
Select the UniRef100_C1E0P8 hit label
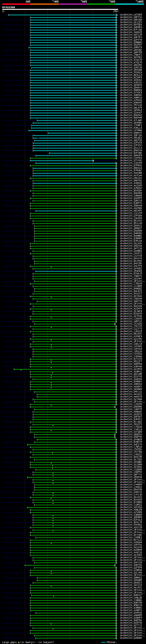pyautogui.click(x=131, y=163)
